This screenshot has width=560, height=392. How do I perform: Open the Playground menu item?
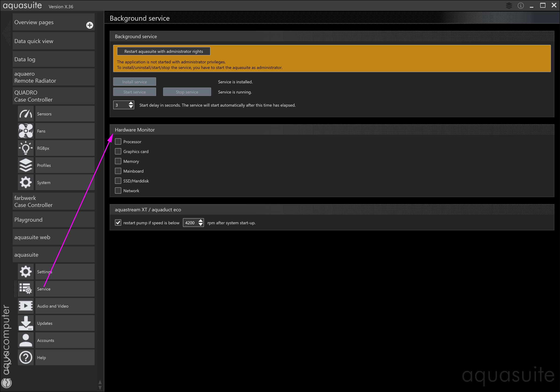[54, 220]
